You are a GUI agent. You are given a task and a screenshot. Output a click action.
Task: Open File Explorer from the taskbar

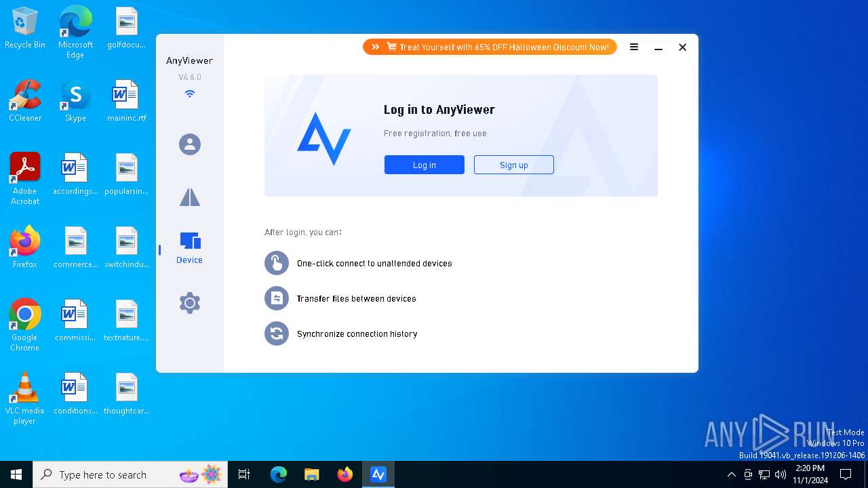coord(311,474)
